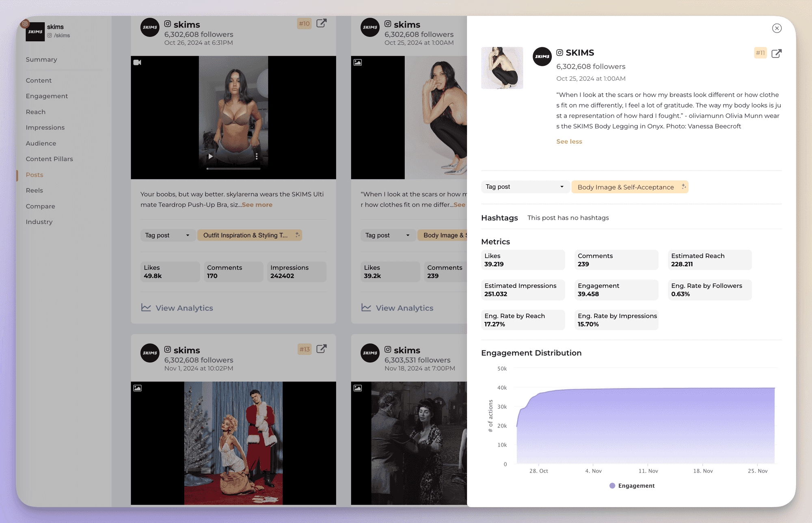Image resolution: width=812 pixels, height=523 pixels.
Task: Click the Santa Christmas post image
Action: click(233, 443)
